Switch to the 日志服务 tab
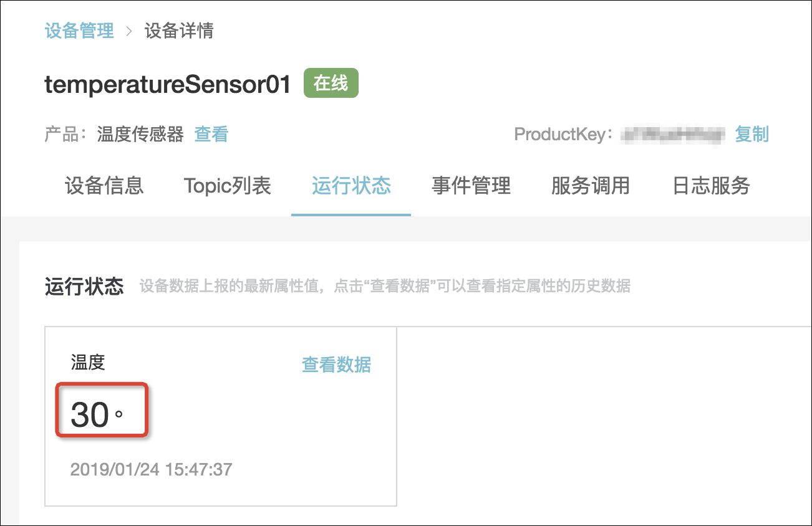Screen dimensions: 812x526 click(711, 185)
